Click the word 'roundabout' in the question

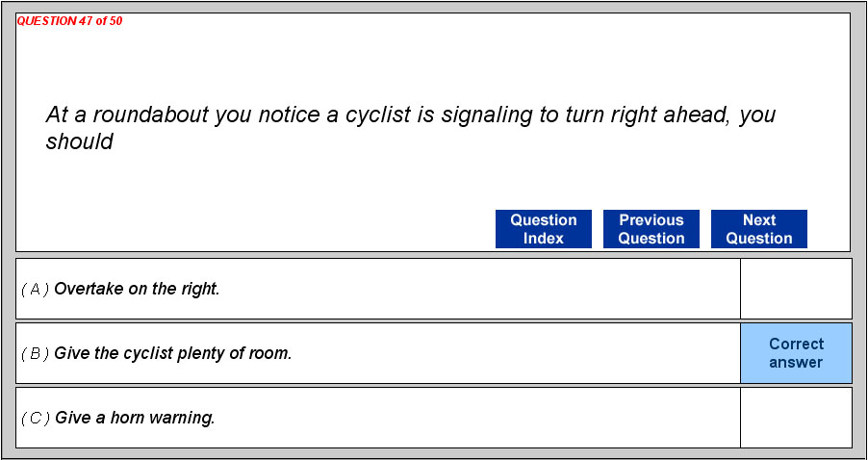[156, 115]
